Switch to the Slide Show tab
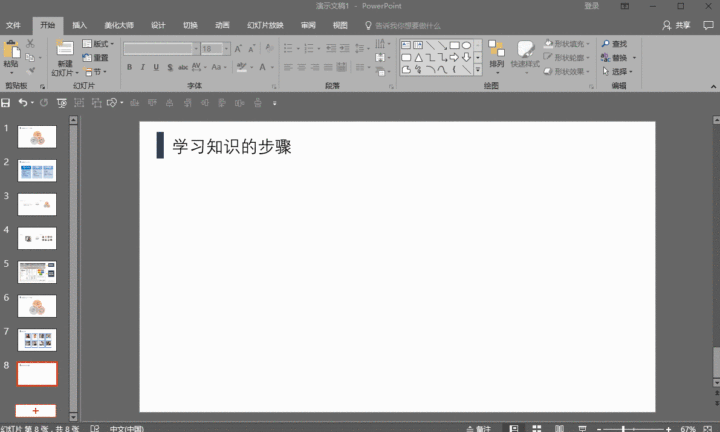The image size is (720, 432). (x=265, y=25)
